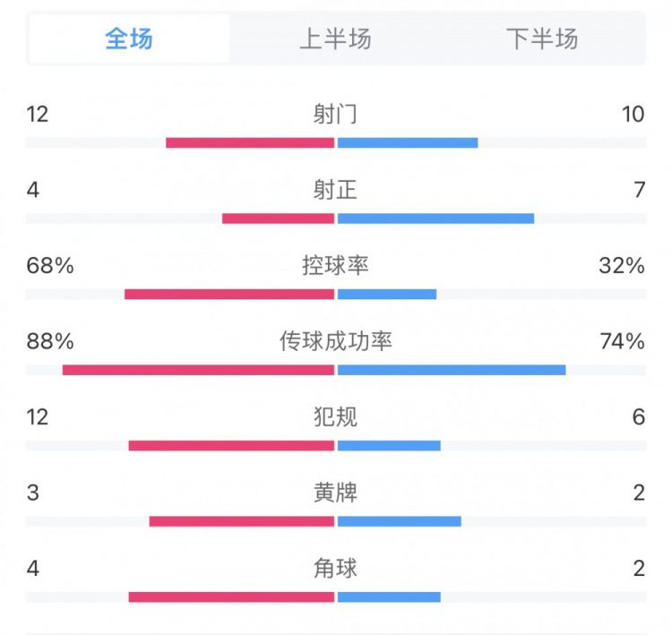Select the 全场 tab
Viewport: 672px width, 635px height.
pyautogui.click(x=128, y=39)
